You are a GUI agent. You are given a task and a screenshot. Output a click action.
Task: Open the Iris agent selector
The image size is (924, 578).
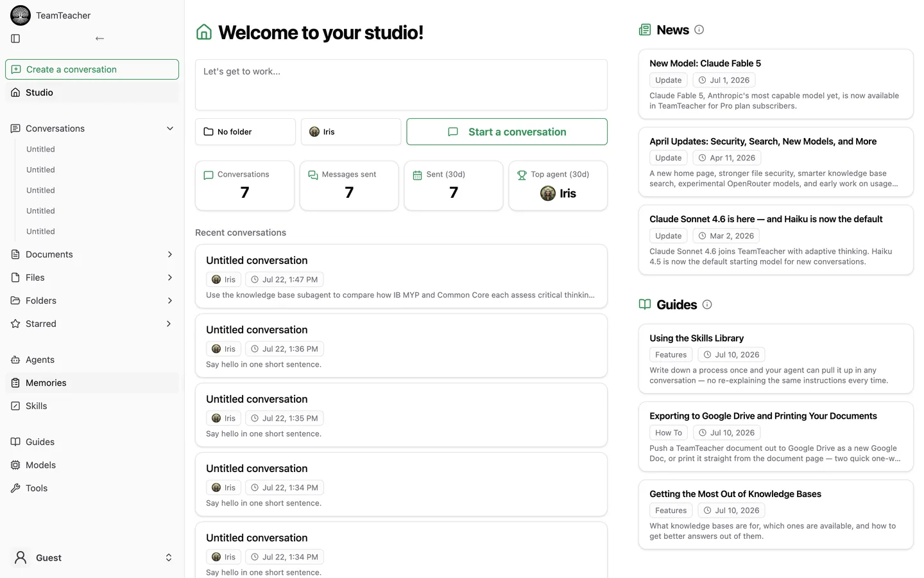point(351,132)
